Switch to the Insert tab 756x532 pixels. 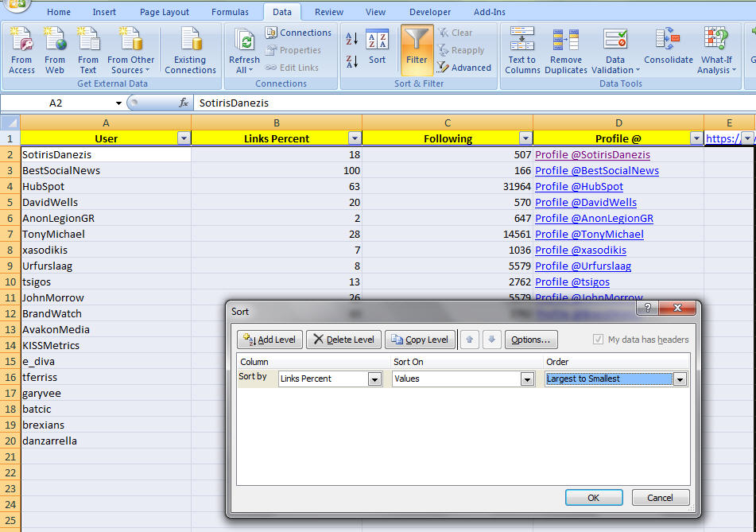tap(104, 12)
